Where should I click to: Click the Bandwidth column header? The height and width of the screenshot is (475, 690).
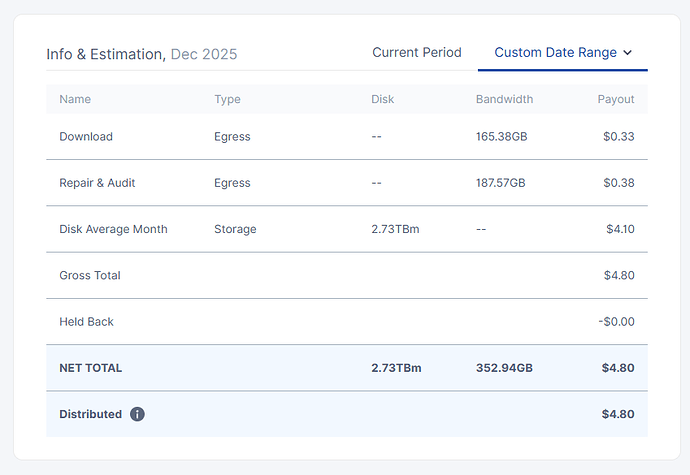click(x=504, y=99)
